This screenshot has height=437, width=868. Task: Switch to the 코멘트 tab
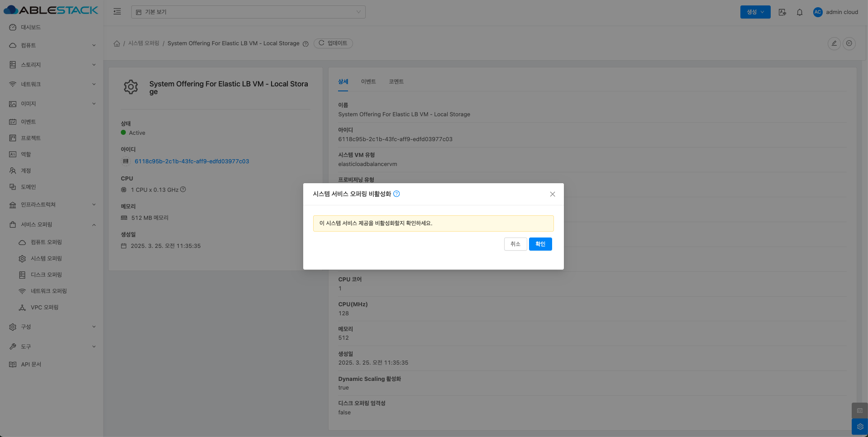point(396,81)
